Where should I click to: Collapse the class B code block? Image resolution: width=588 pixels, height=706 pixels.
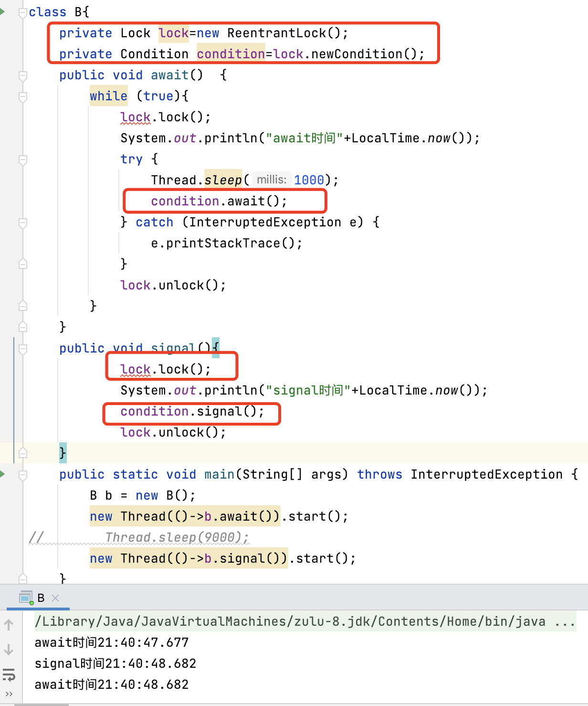point(22,12)
